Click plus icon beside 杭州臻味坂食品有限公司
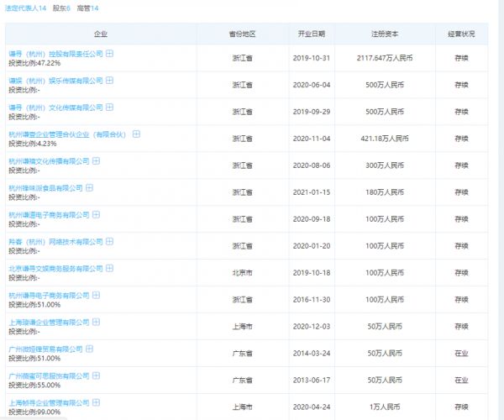 (x=91, y=187)
